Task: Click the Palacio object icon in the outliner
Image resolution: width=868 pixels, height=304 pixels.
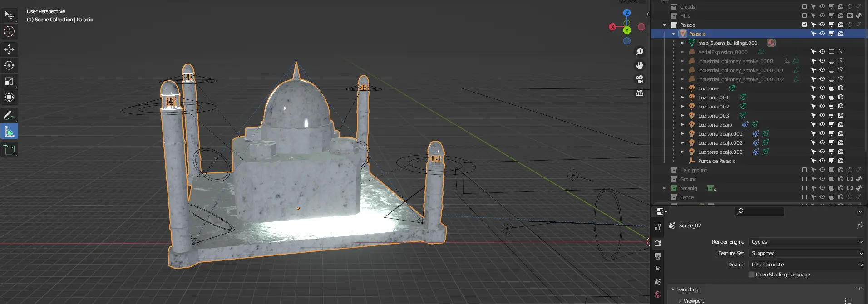Action: point(683,34)
